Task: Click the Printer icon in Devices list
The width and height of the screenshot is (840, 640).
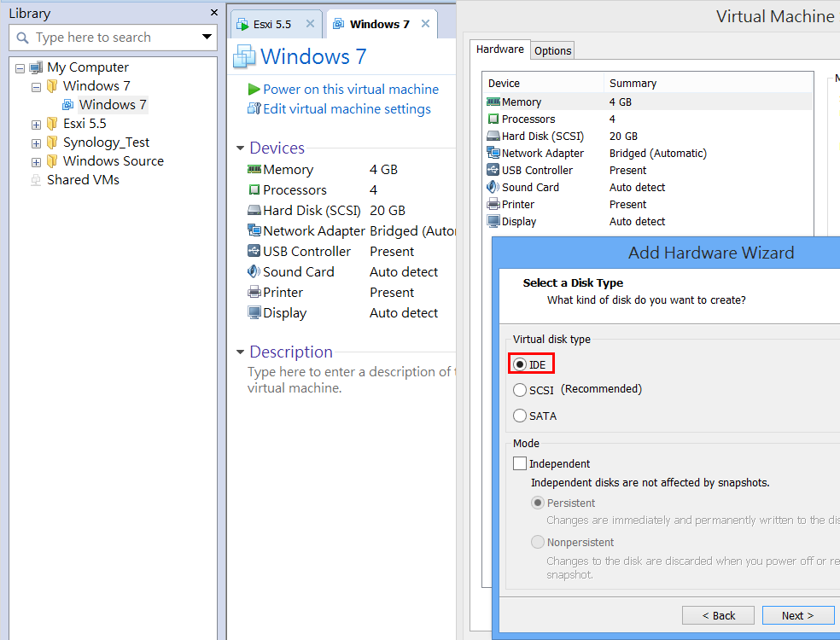Action: (x=254, y=292)
